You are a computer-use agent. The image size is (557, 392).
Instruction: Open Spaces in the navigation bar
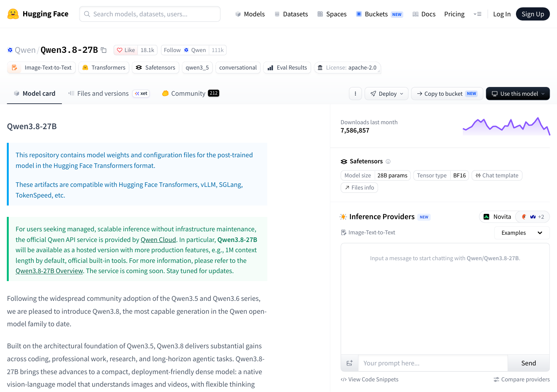click(332, 14)
